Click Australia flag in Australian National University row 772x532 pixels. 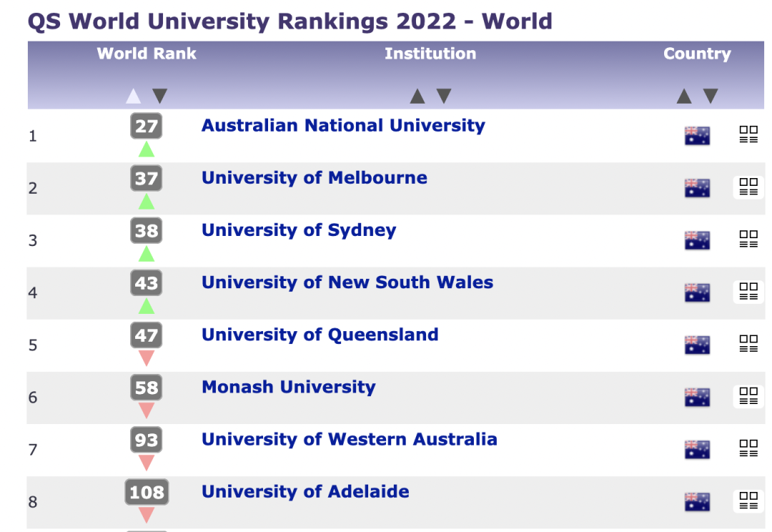[697, 135]
